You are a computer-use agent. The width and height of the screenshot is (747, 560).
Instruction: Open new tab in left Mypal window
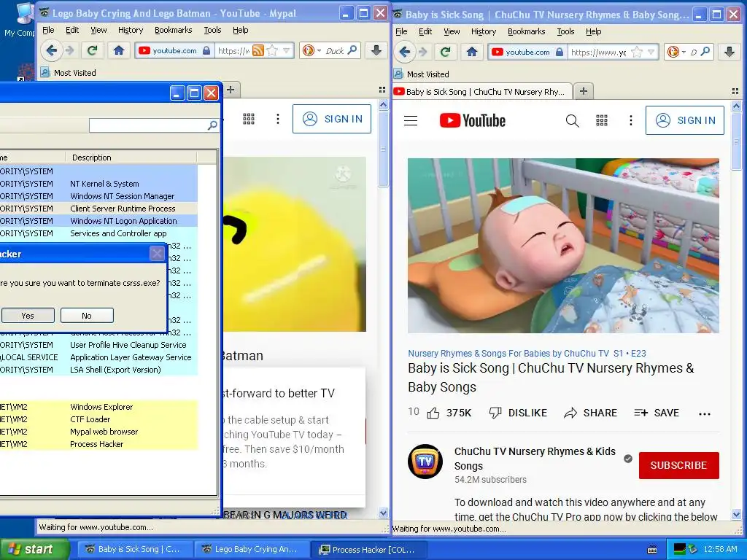230,90
